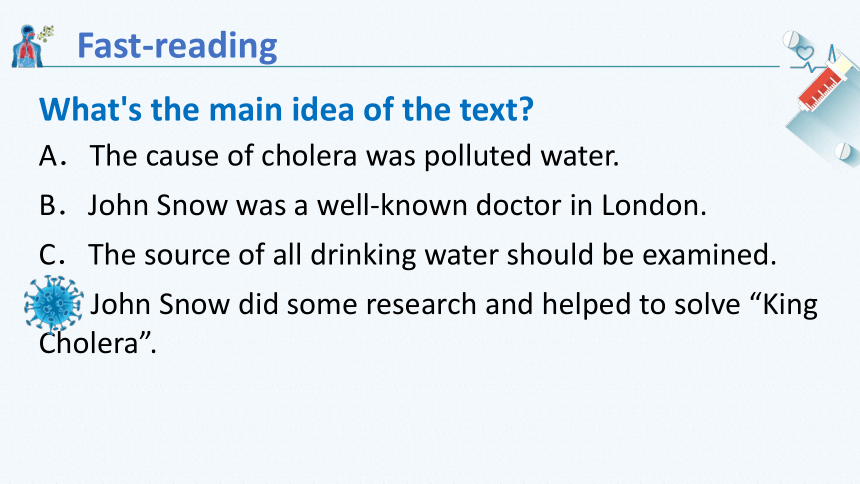Viewport: 860px width, 484px height.
Task: Choose the option letter C
Action: pos(52,255)
